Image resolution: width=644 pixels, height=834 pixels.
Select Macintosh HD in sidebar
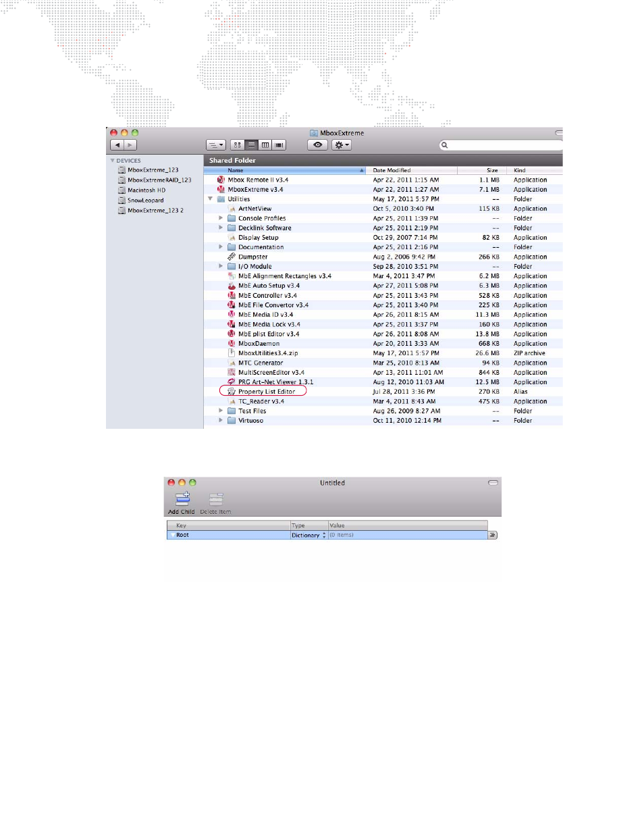pos(141,190)
